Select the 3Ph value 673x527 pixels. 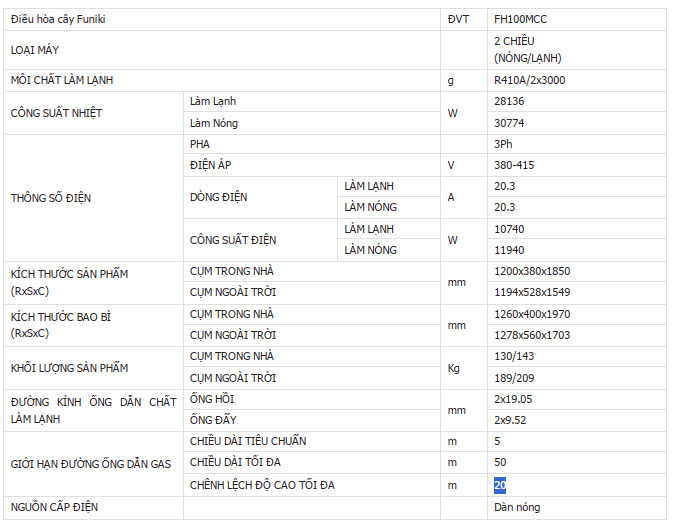503,144
